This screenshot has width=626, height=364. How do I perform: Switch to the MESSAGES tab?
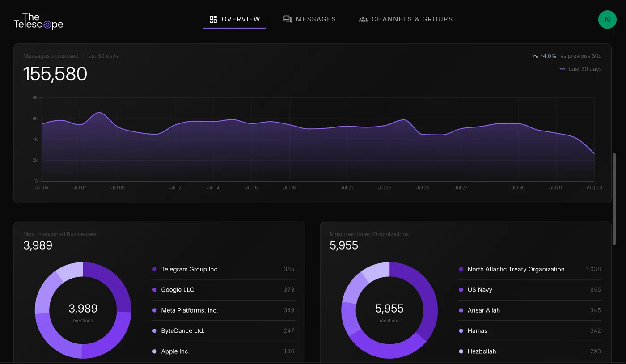[309, 19]
